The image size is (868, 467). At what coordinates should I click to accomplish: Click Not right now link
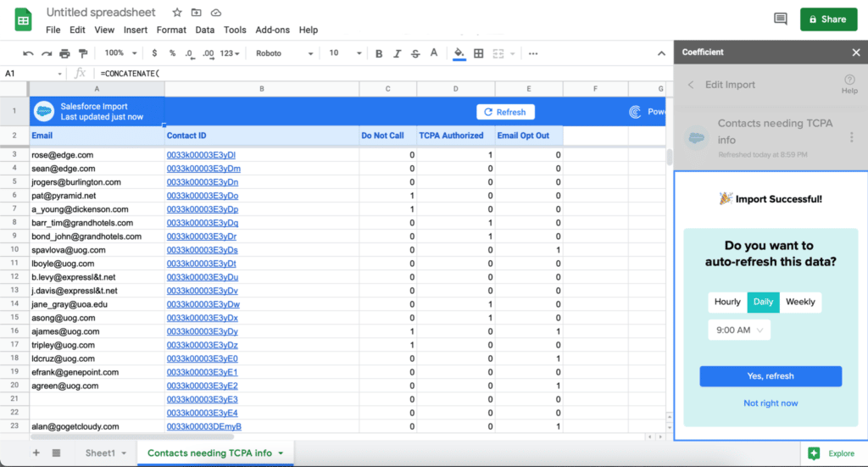[x=771, y=403]
